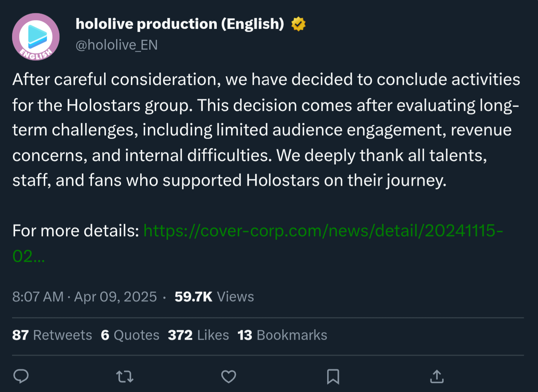The width and height of the screenshot is (538, 392).
Task: Open the hololive English profile avatar
Action: (x=36, y=37)
